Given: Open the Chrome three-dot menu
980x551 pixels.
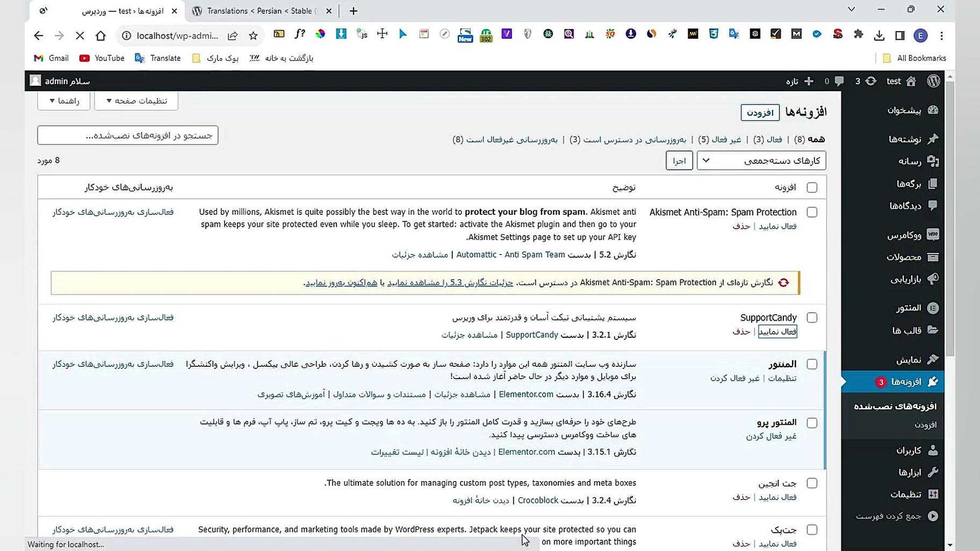Looking at the screenshot, I should [941, 35].
